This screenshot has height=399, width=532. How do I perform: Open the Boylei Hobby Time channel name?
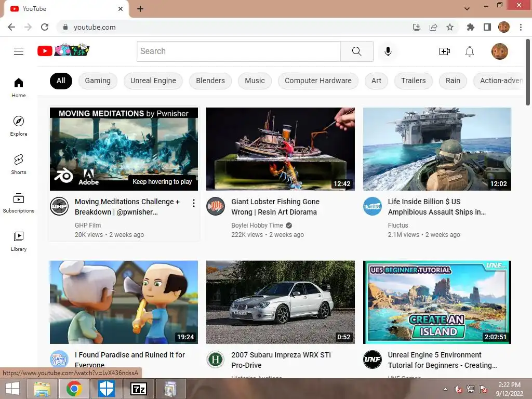coord(257,225)
